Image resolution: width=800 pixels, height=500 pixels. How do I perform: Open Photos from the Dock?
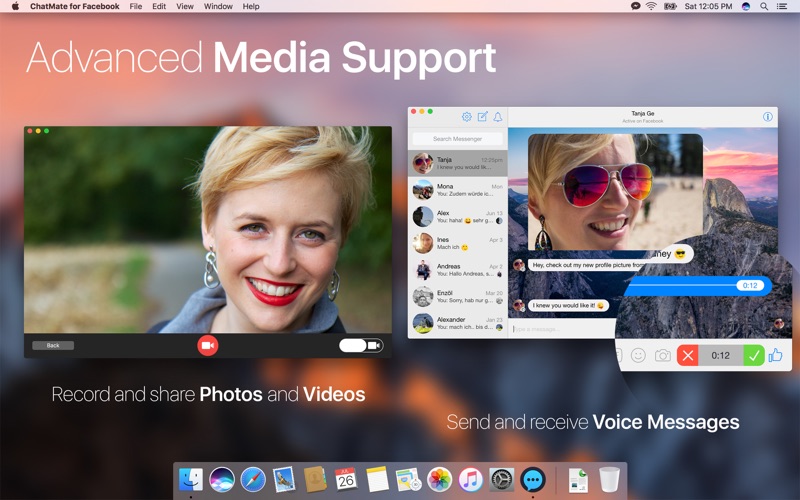[439, 480]
